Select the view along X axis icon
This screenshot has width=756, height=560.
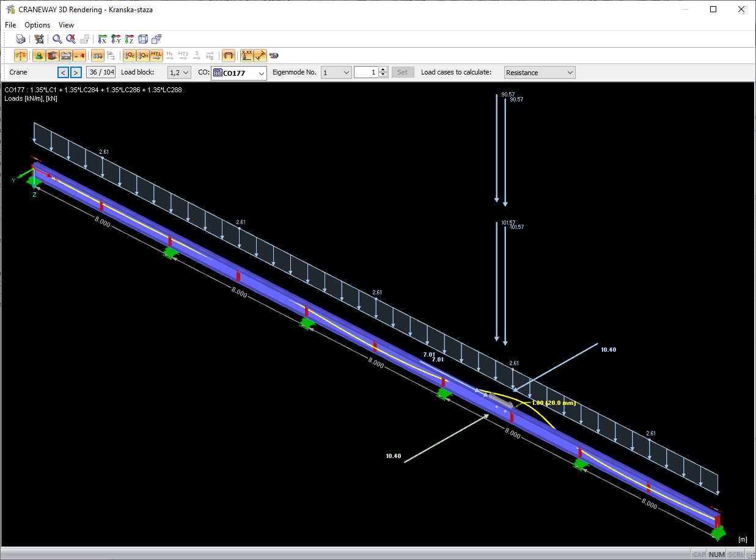click(x=101, y=39)
